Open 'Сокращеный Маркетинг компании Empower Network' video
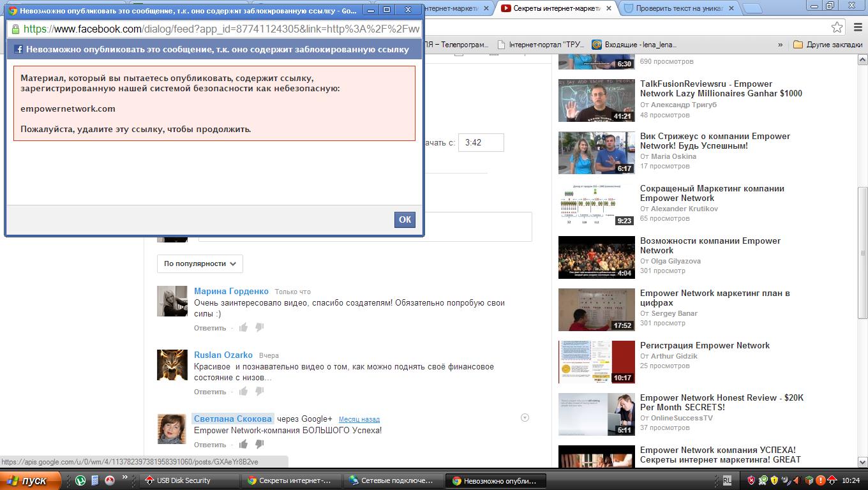This screenshot has height=490, width=868. point(712,193)
